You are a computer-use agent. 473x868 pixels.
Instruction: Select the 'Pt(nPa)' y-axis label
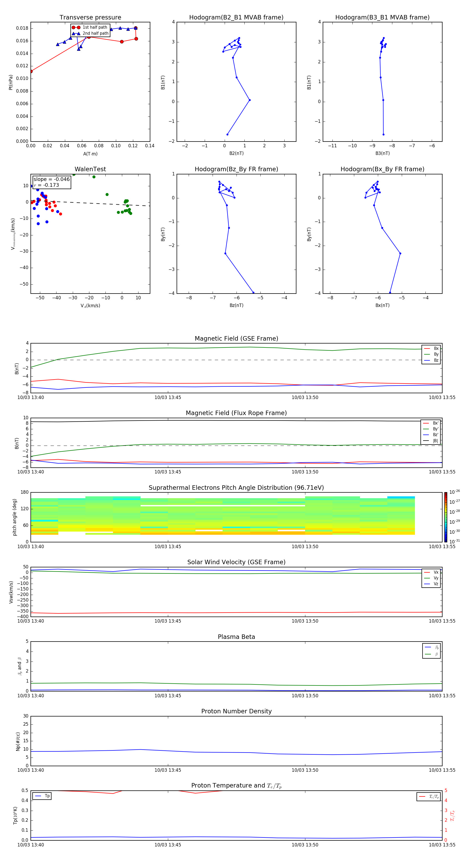pyautogui.click(x=11, y=82)
